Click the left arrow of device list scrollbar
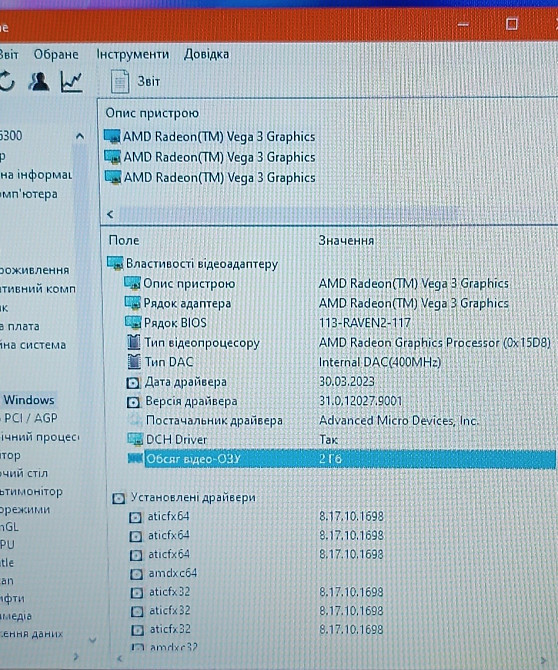This screenshot has height=670, width=558. coord(110,214)
